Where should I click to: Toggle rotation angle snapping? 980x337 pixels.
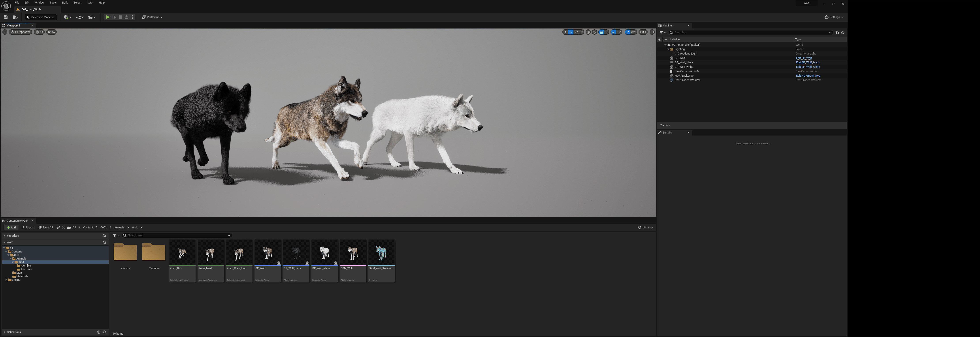click(613, 32)
